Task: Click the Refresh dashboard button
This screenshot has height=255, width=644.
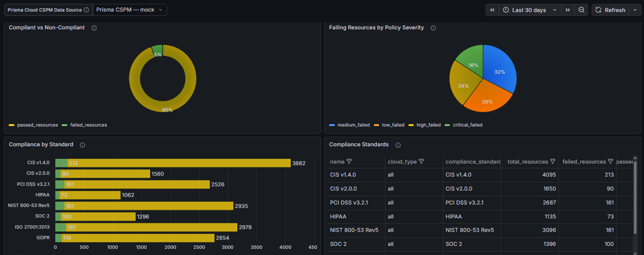Action: [x=610, y=10]
